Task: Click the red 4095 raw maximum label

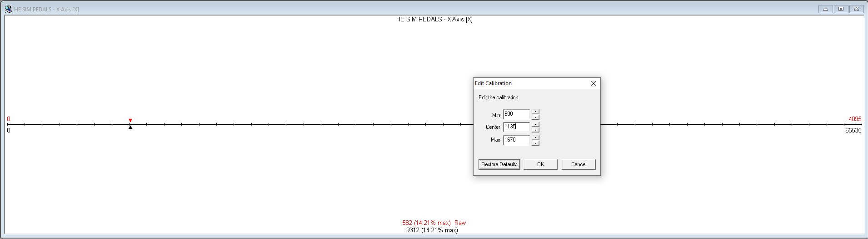Action: click(x=855, y=119)
